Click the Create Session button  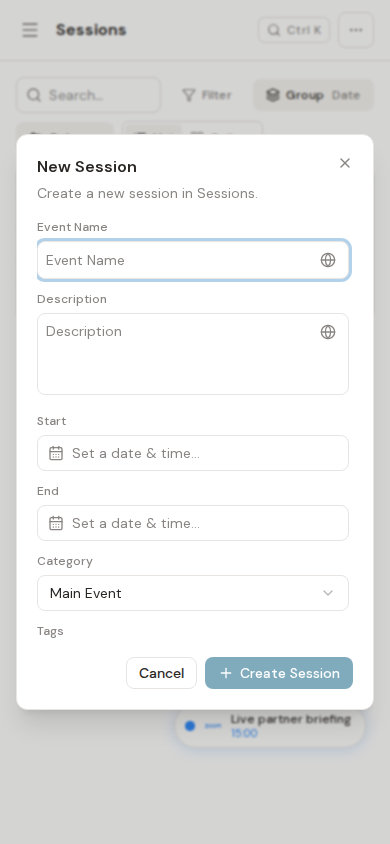pos(279,673)
